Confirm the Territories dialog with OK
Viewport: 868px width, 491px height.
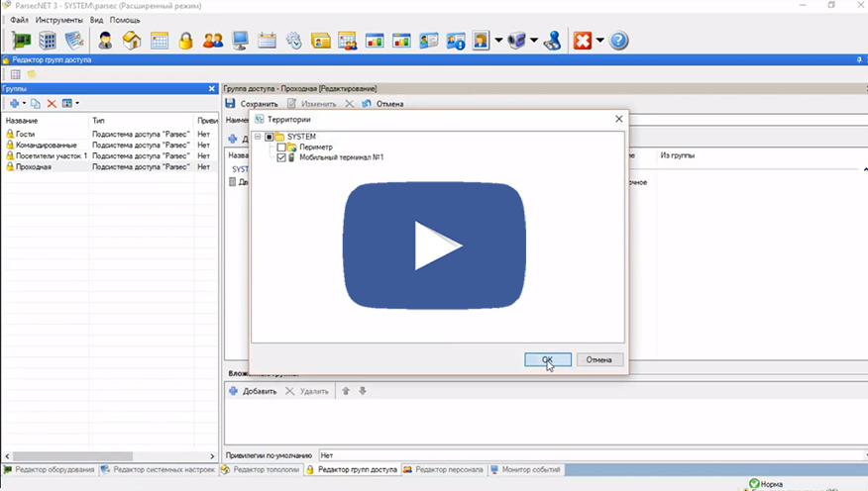coord(548,360)
